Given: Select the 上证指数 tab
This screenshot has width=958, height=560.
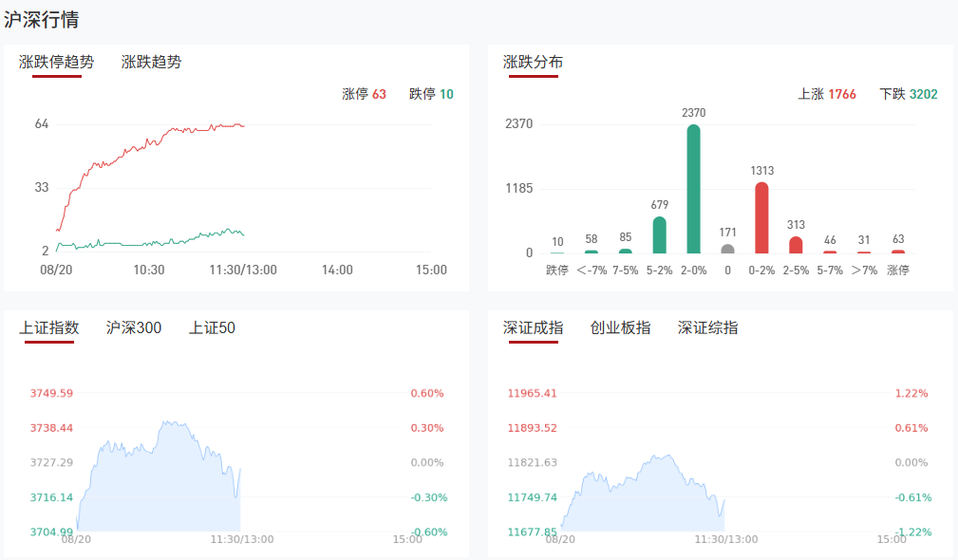Looking at the screenshot, I should pyautogui.click(x=48, y=328).
